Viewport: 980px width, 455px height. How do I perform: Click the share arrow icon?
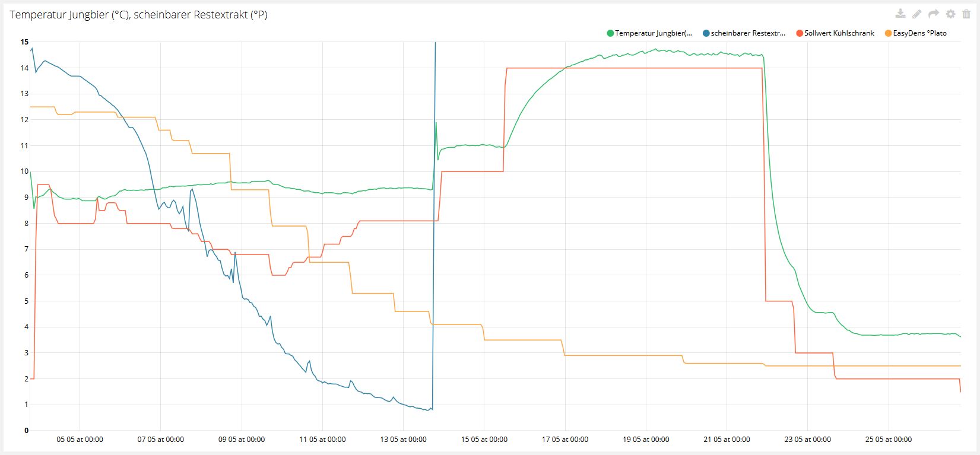[x=934, y=14]
